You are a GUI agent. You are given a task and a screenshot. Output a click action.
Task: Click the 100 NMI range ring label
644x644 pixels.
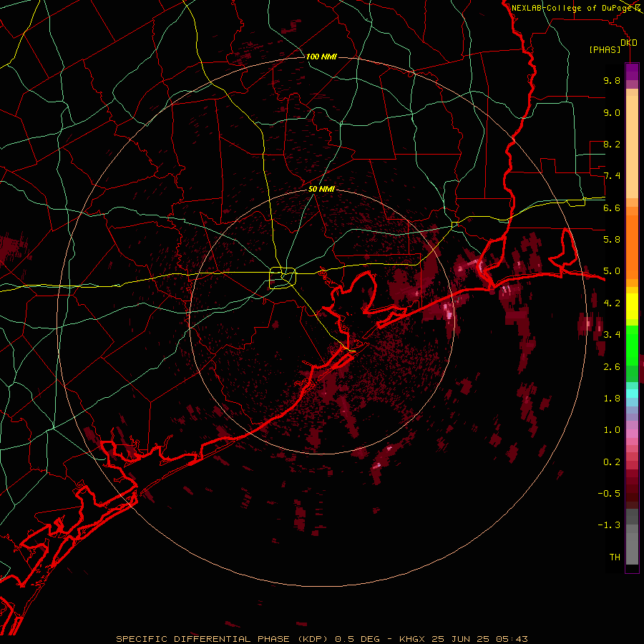(x=321, y=57)
